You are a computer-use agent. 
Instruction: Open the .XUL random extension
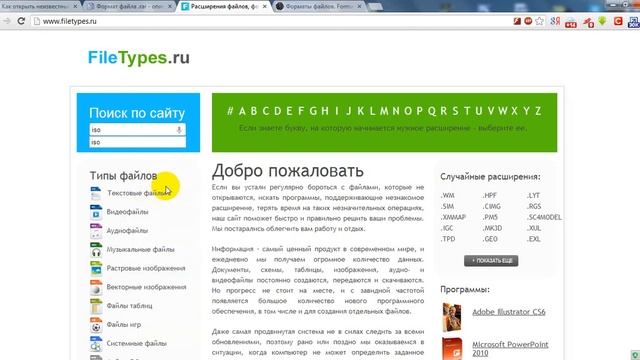[x=534, y=228]
